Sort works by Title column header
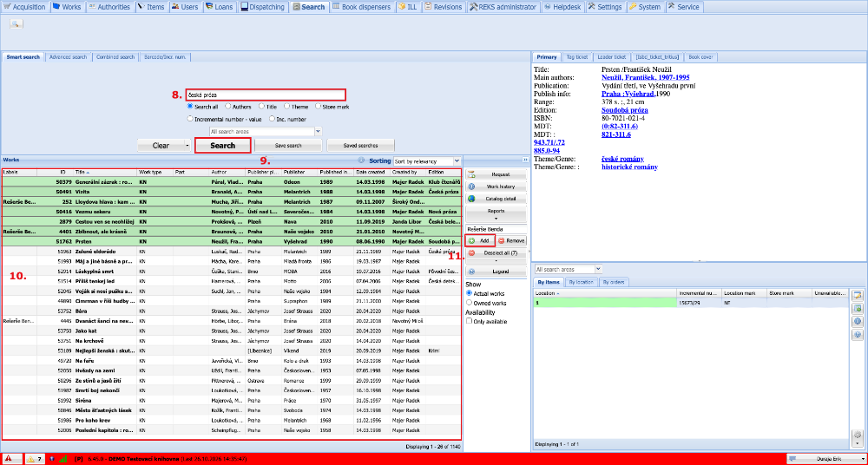This screenshot has width=868, height=465. pyautogui.click(x=105, y=172)
